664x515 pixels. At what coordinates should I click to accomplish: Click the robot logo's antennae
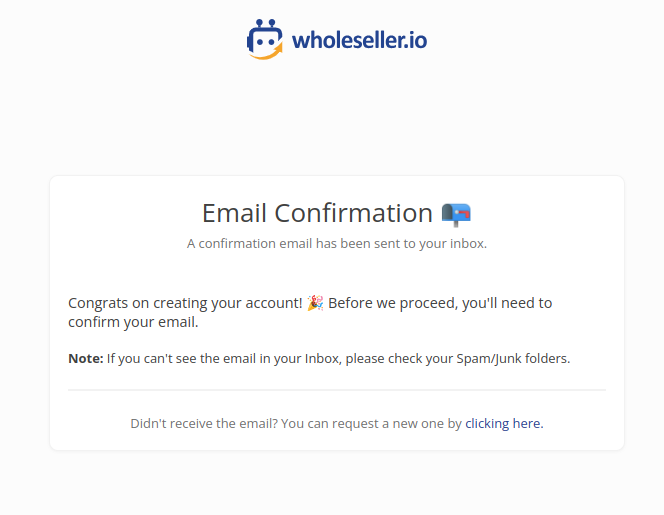(x=266, y=23)
